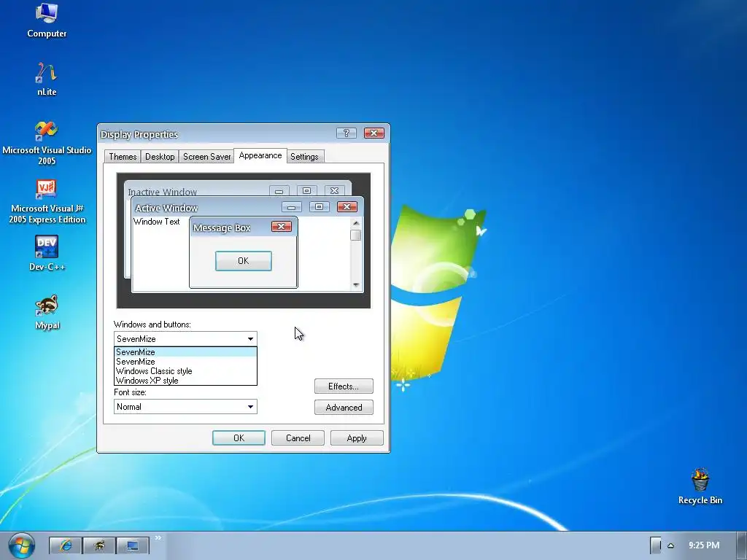Confirm with the dialog's bottom OK button
This screenshot has width=747, height=560.
click(x=239, y=438)
